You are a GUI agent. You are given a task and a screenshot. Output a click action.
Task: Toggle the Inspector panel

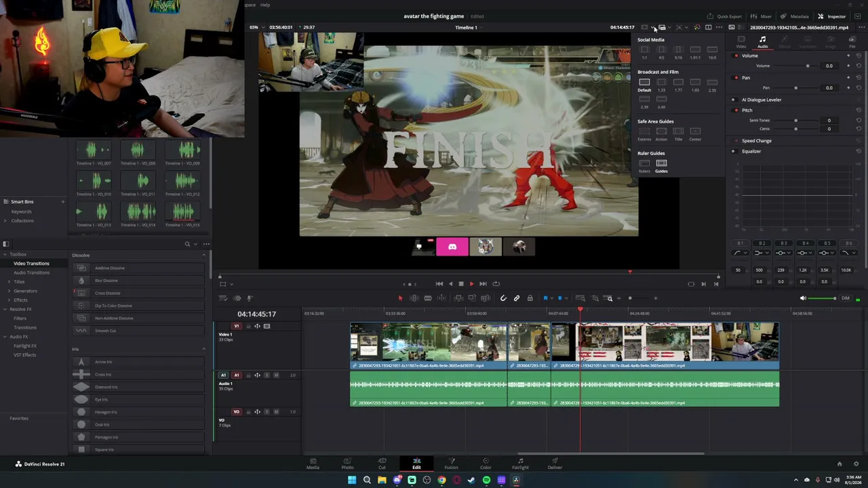[x=832, y=16]
